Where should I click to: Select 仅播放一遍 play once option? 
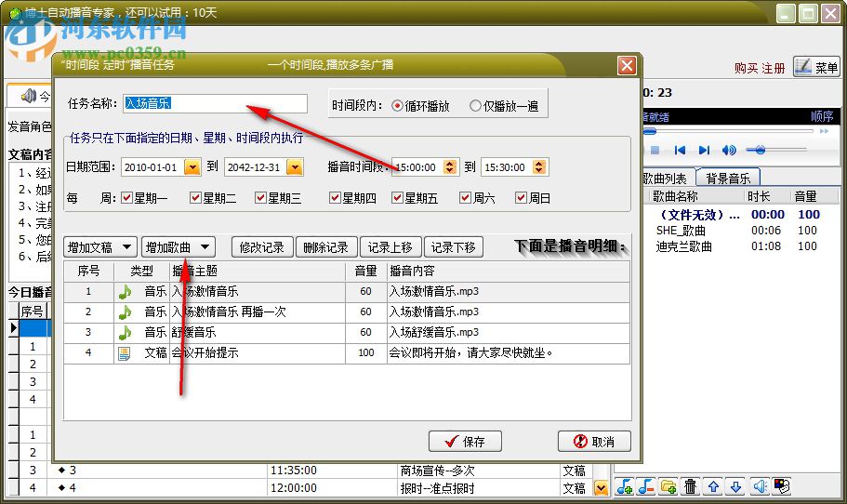point(475,106)
